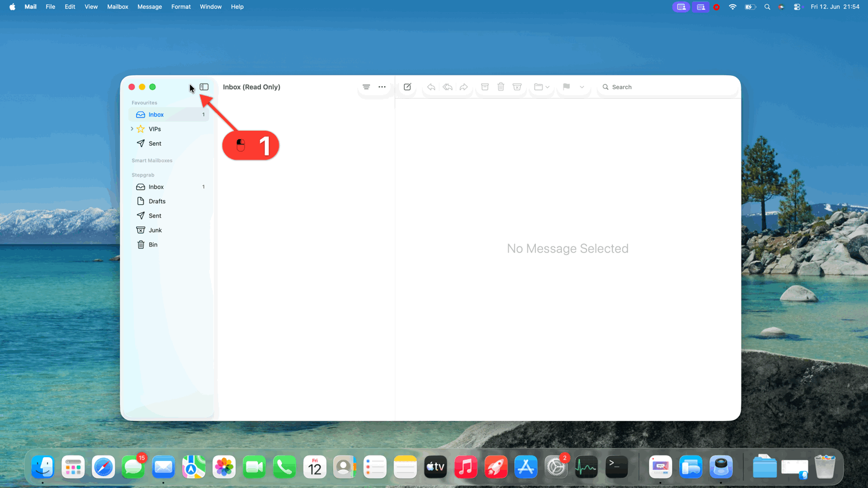Click the Mail icon in the Dock
The image size is (868, 488).
(163, 467)
